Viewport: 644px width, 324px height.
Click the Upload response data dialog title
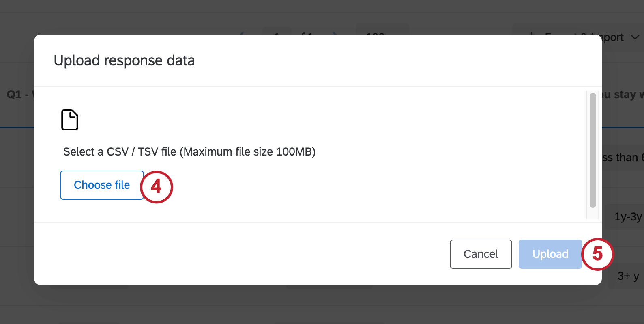click(124, 60)
